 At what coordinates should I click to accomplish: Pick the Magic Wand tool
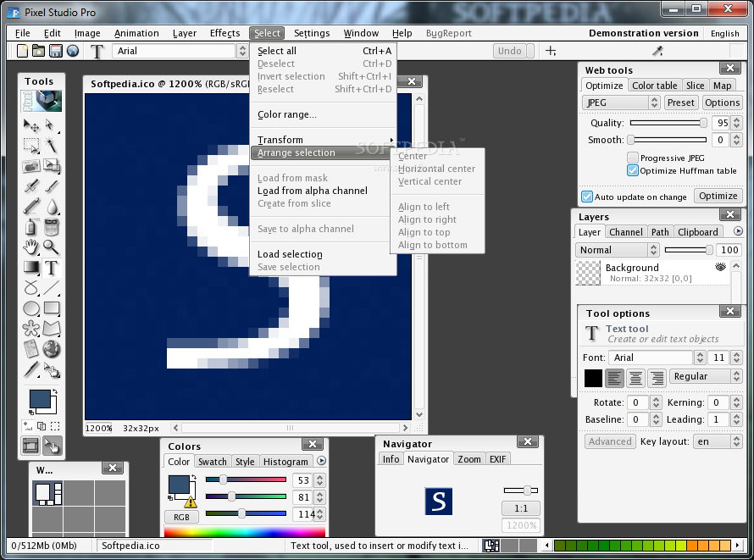click(51, 145)
